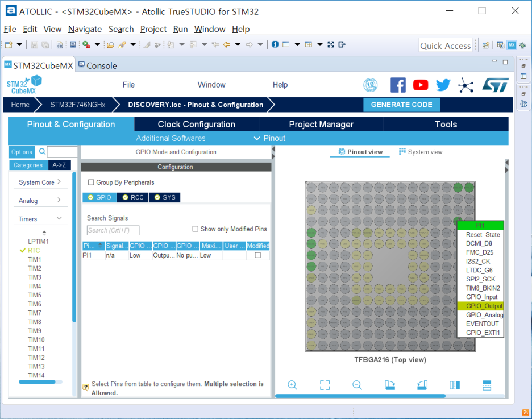This screenshot has height=419, width=532.
Task: Click the New file toolbar icon
Action: pyautogui.click(x=9, y=44)
